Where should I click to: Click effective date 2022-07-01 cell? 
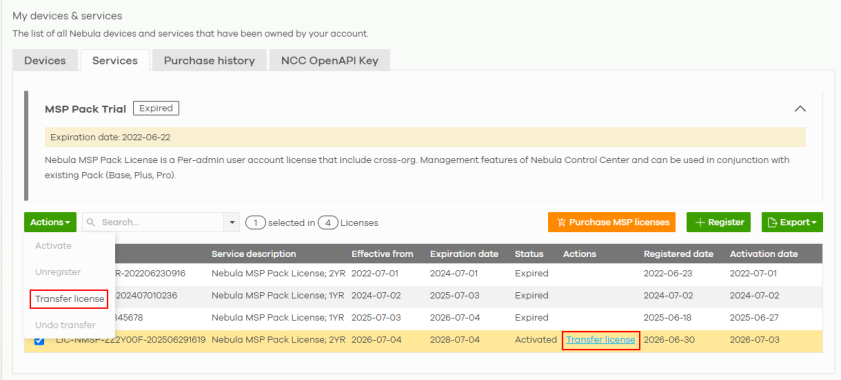coord(375,273)
